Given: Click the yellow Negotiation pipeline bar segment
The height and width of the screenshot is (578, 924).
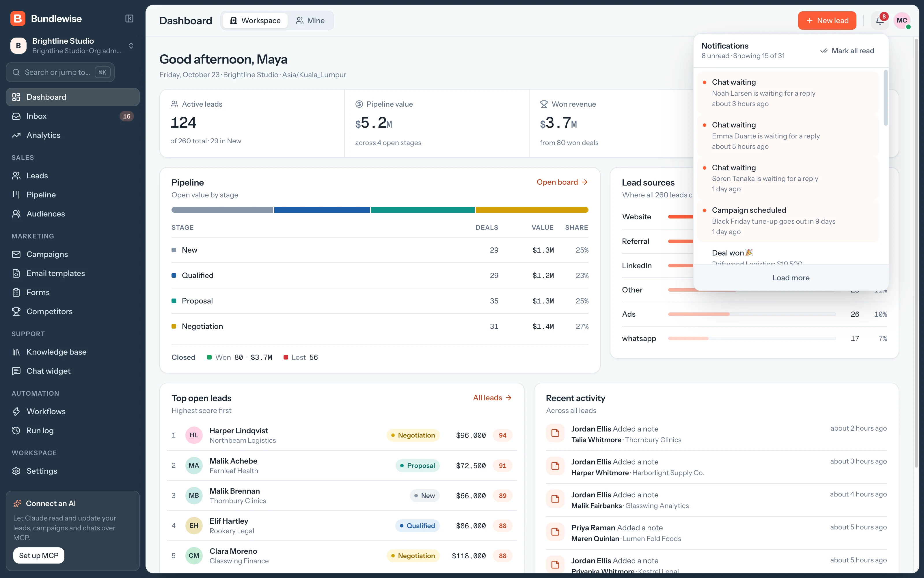Looking at the screenshot, I should (532, 210).
